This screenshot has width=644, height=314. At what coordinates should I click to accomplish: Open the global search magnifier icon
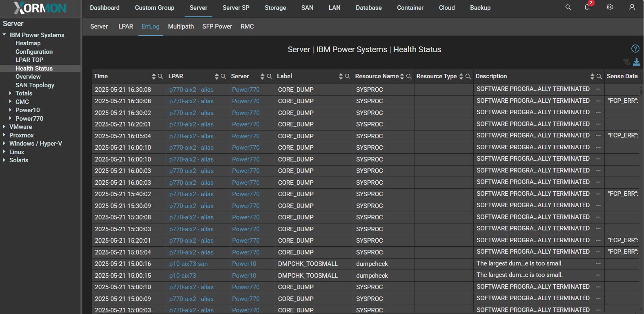568,7
